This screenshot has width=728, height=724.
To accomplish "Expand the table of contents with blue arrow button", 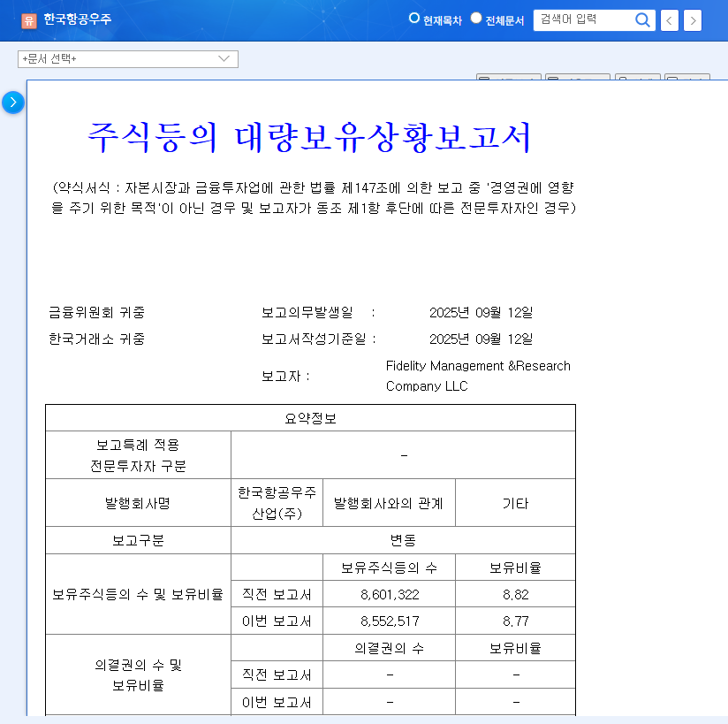I will pyautogui.click(x=13, y=103).
